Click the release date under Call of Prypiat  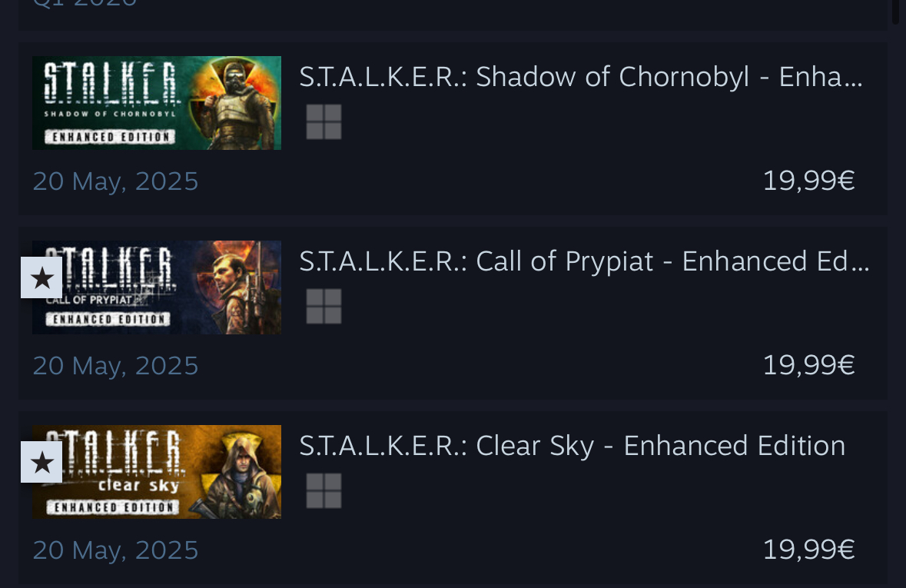pyautogui.click(x=115, y=366)
